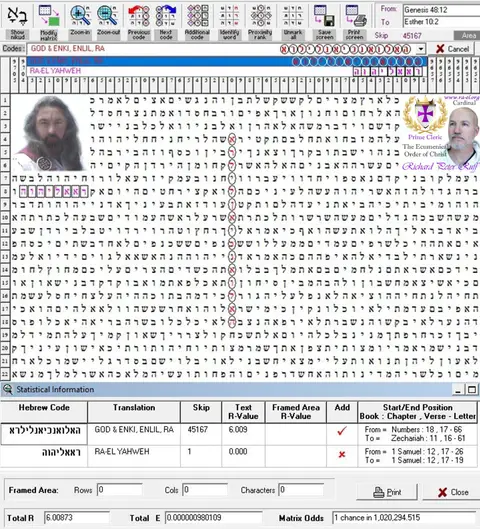Click the Text R-Value column header
The height and width of the screenshot is (529, 480).
point(243,412)
